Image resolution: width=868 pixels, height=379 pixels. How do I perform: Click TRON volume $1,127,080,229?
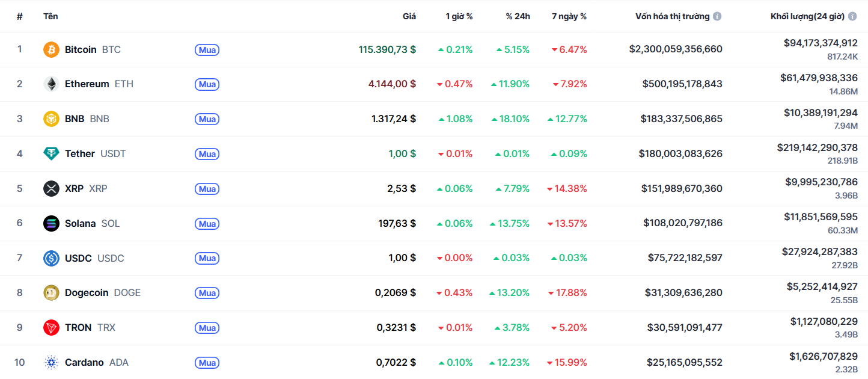point(824,321)
